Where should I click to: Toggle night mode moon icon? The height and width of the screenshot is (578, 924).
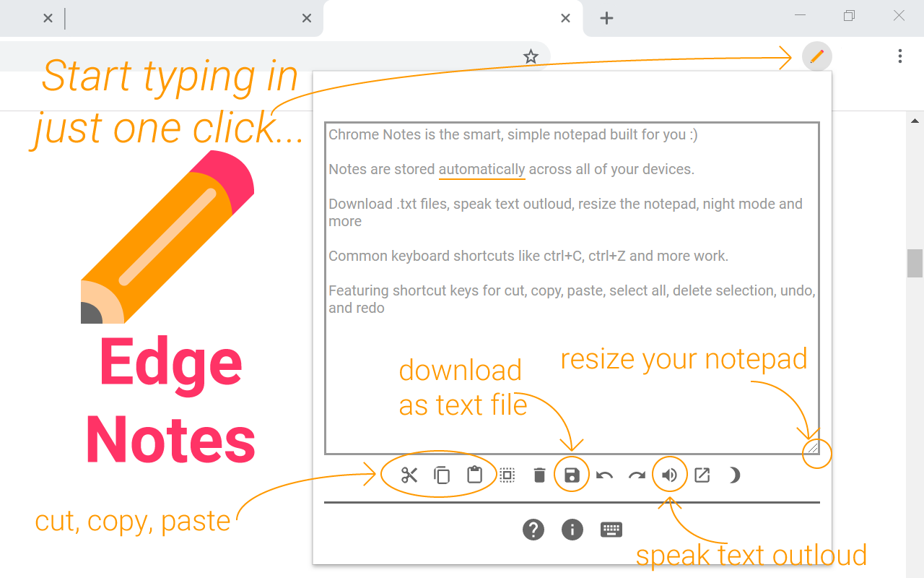tap(734, 475)
